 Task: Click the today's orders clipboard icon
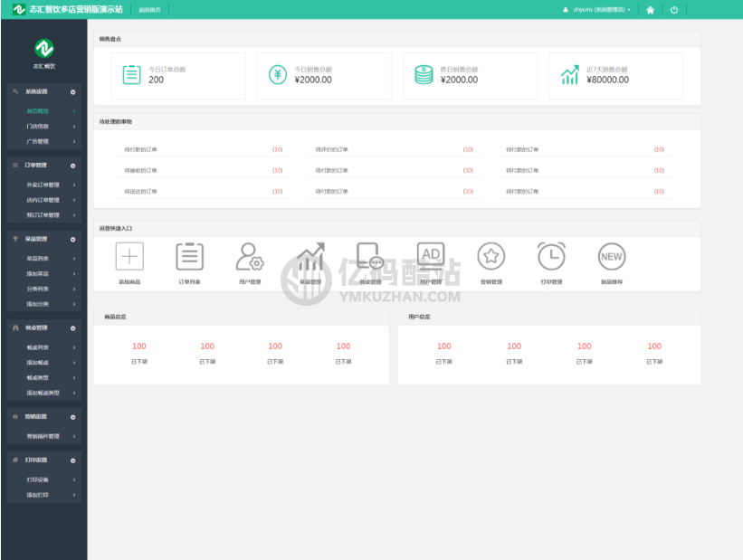132,75
